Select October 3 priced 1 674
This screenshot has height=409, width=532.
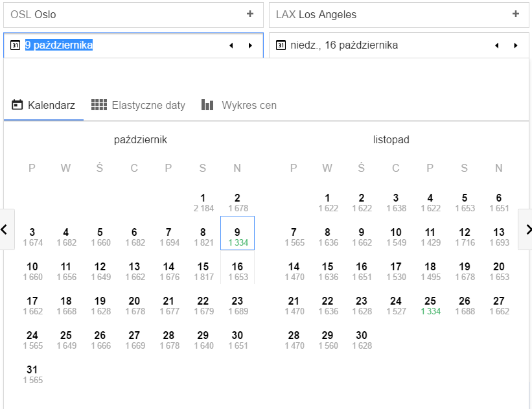tap(32, 237)
